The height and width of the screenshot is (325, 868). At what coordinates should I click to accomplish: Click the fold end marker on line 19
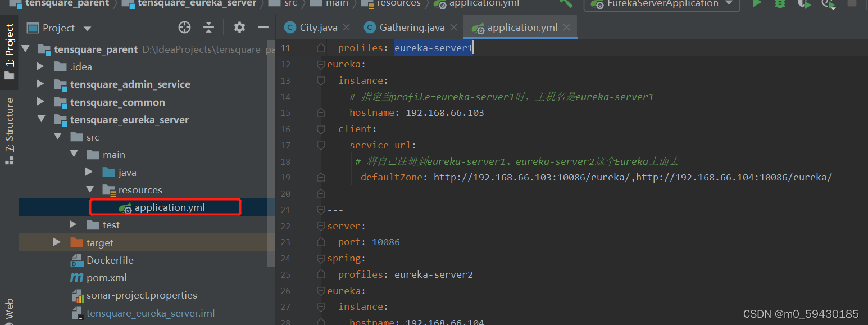tap(321, 178)
